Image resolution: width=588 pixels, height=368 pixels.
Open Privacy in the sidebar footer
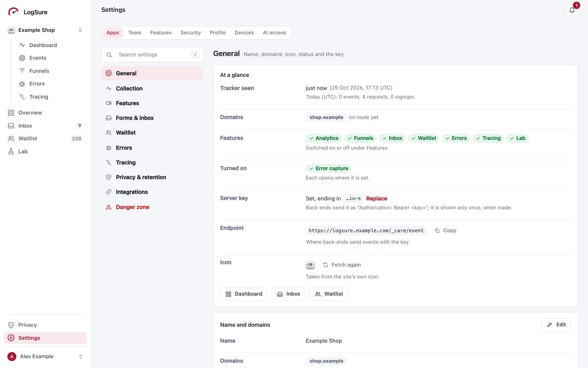pyautogui.click(x=45, y=325)
